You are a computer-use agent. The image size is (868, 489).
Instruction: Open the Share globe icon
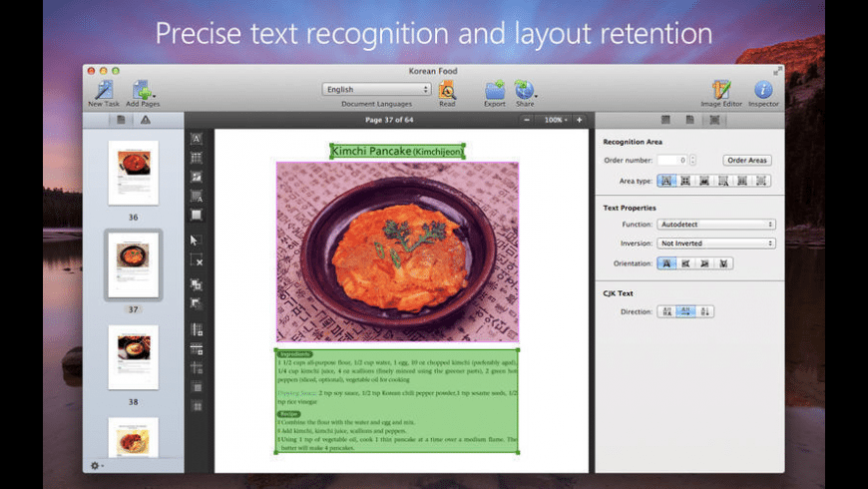(x=524, y=90)
